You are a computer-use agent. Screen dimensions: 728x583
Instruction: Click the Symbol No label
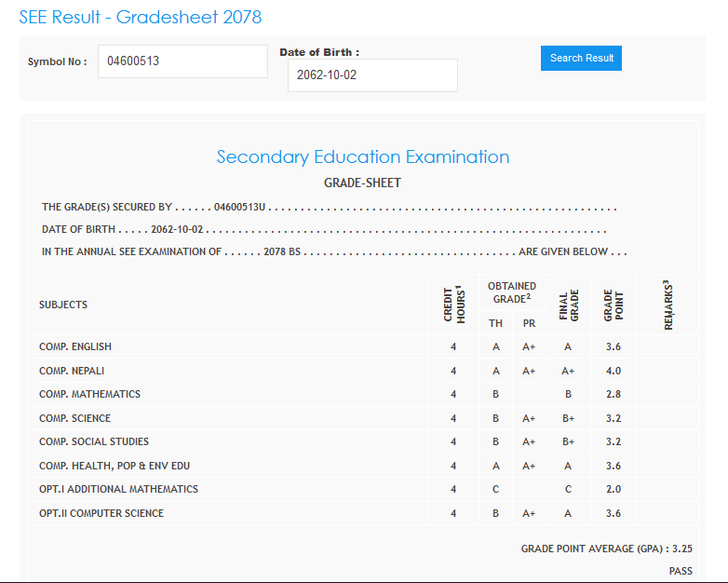[x=57, y=61]
